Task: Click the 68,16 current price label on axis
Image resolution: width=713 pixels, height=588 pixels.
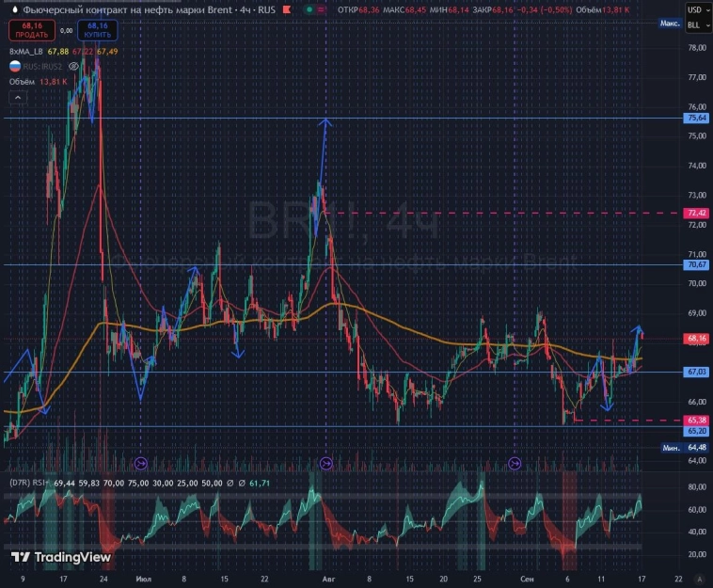Action: [697, 338]
